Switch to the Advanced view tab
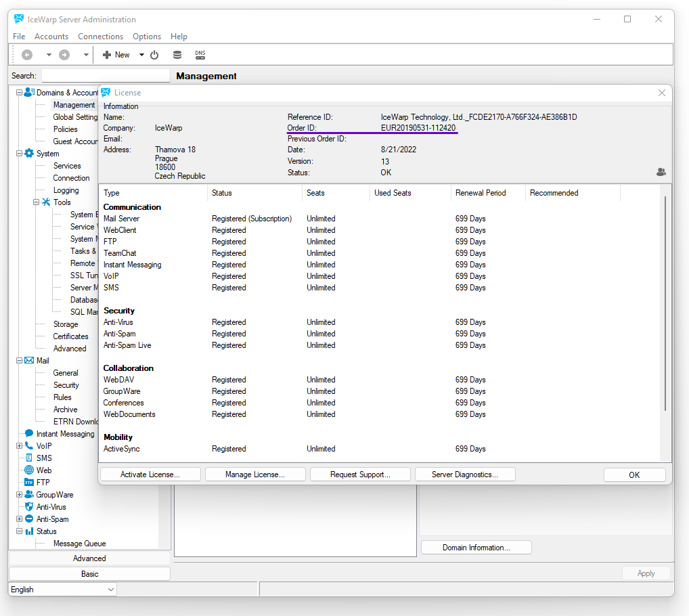This screenshot has width=689, height=616. pyautogui.click(x=89, y=558)
